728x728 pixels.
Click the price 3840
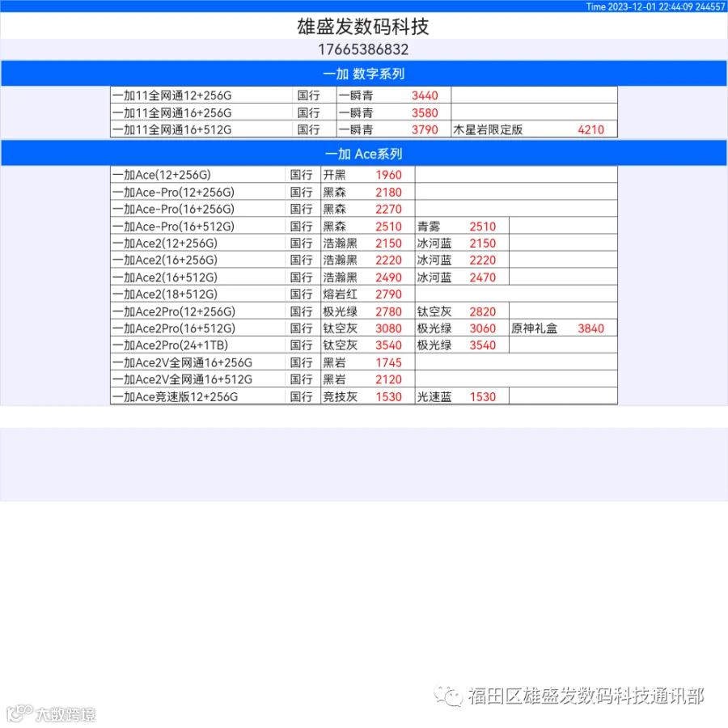tap(591, 328)
